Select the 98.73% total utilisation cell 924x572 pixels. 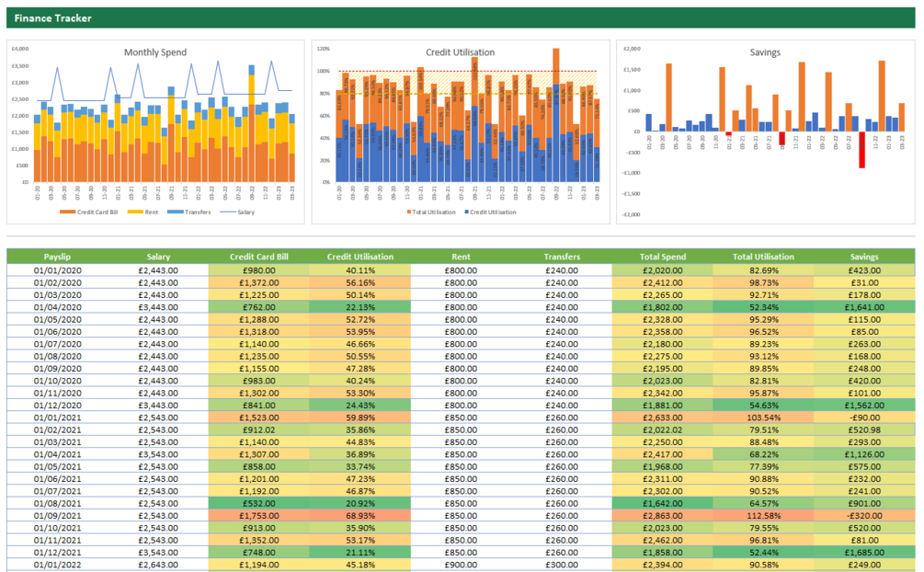click(x=763, y=283)
